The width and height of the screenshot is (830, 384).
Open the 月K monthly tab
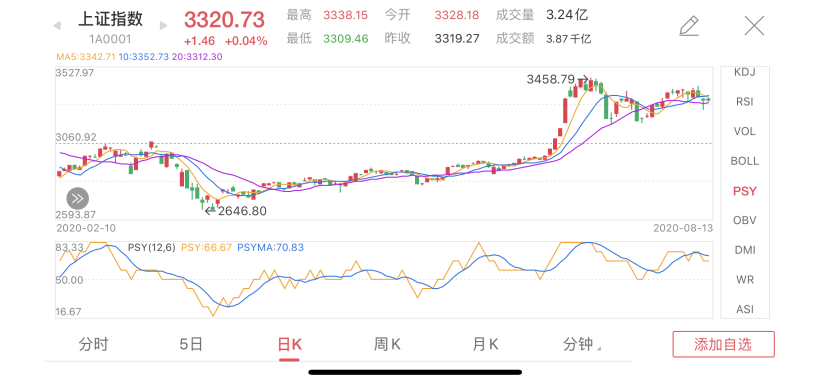click(485, 344)
